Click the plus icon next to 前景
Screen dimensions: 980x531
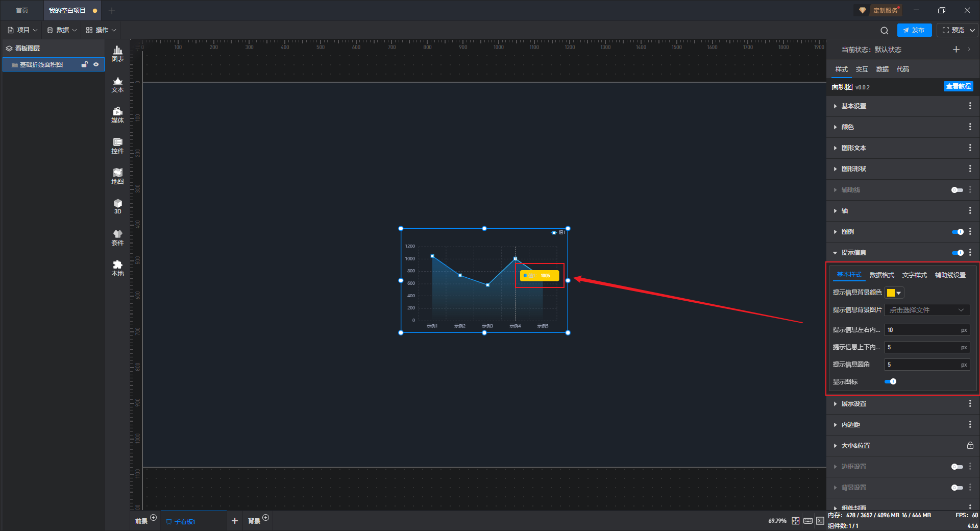pos(153,518)
